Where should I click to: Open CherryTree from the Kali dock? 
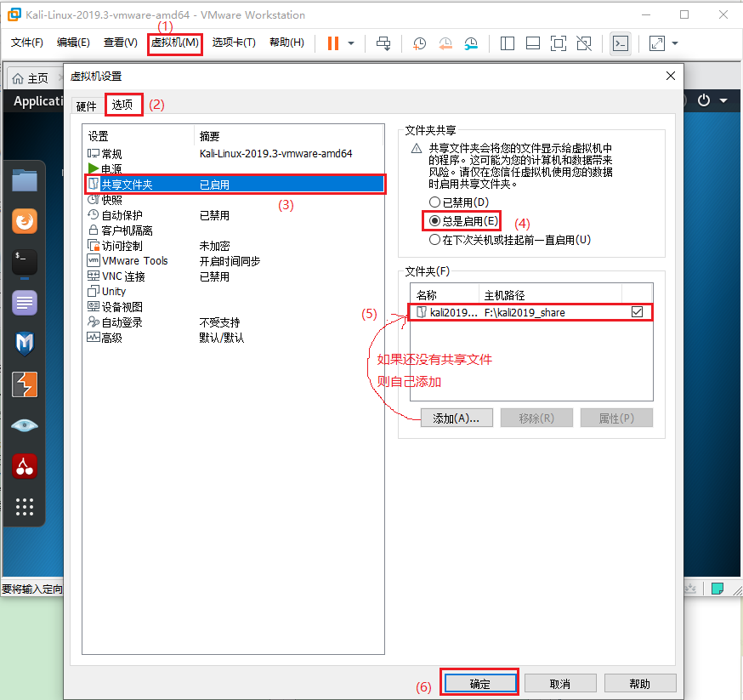tap(25, 466)
